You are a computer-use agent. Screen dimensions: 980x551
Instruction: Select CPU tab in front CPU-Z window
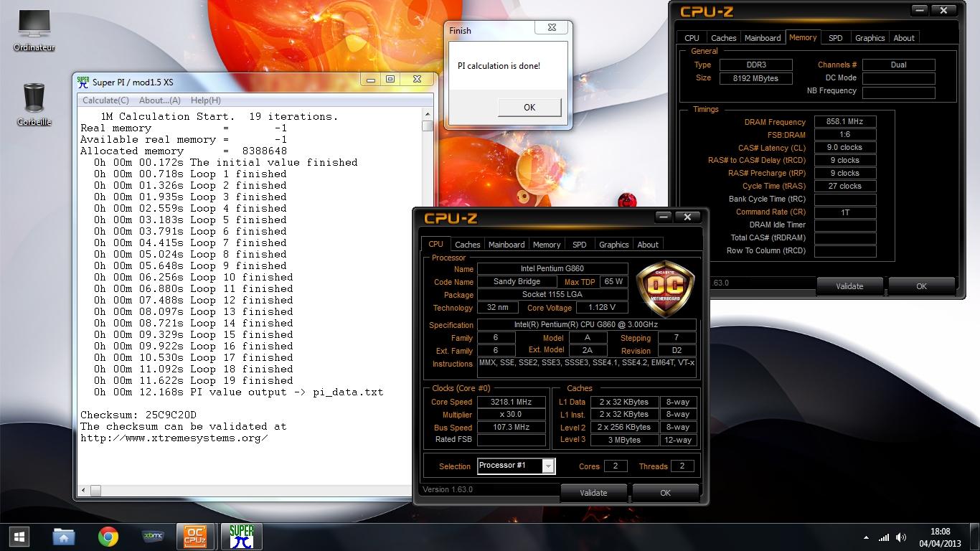coord(436,244)
